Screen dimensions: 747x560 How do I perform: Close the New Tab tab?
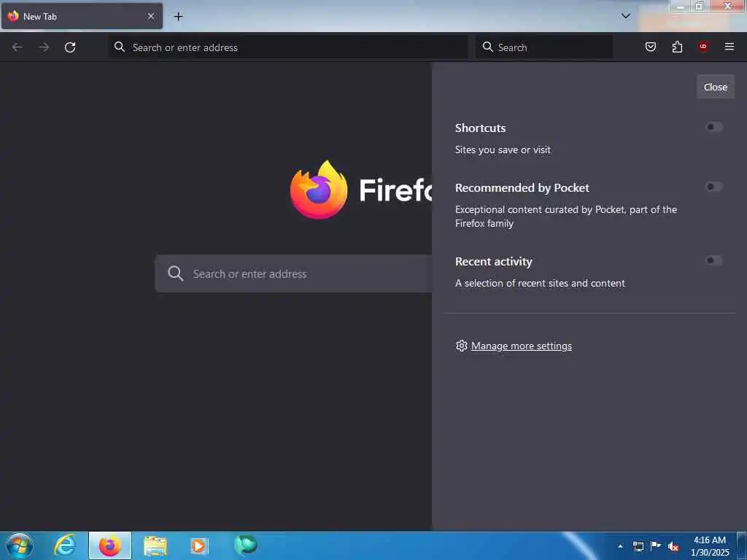click(150, 16)
